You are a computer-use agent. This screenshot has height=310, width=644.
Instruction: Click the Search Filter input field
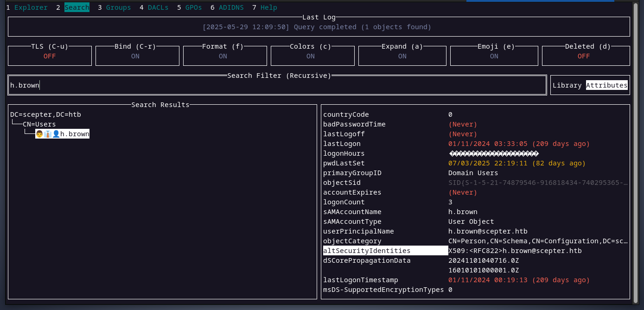tap(277, 85)
